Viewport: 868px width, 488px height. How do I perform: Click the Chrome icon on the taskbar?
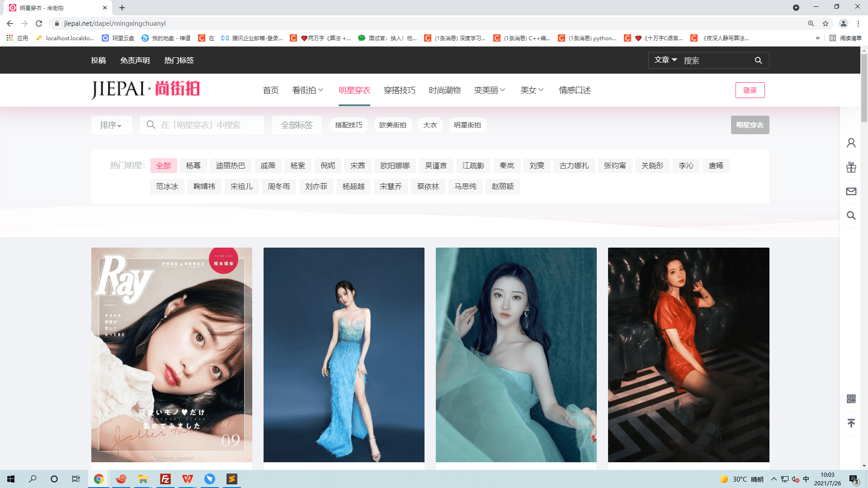tap(99, 479)
